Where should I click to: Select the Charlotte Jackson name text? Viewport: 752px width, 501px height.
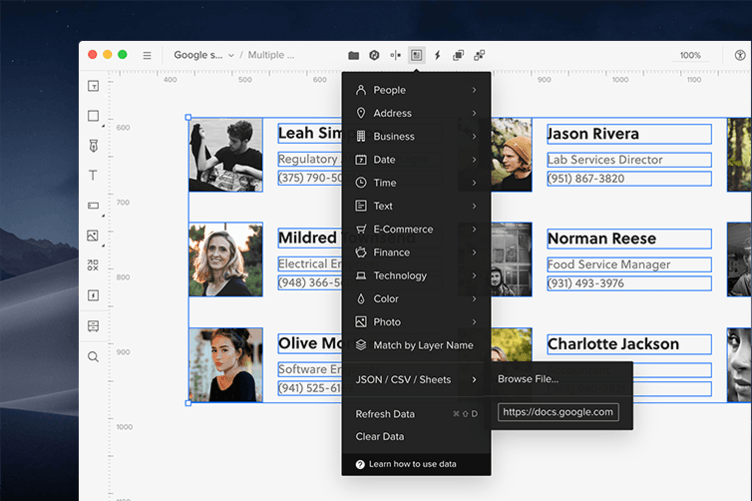tap(629, 344)
